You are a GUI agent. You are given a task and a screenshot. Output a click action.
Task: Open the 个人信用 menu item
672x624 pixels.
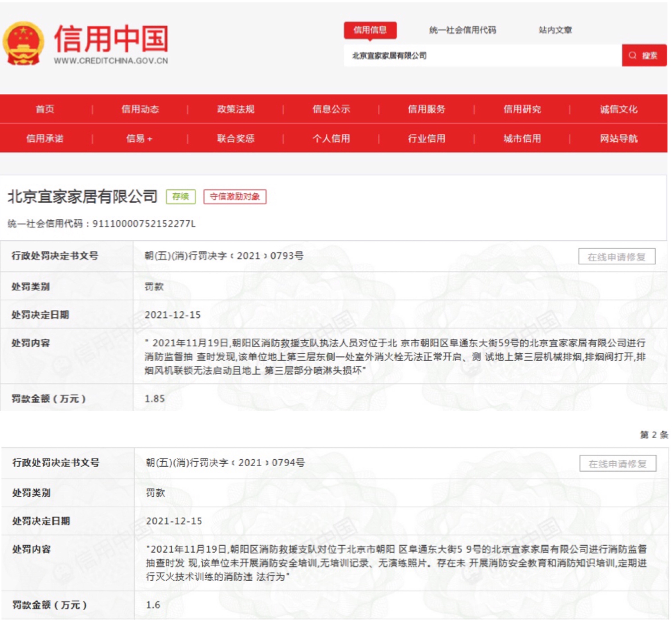[331, 138]
